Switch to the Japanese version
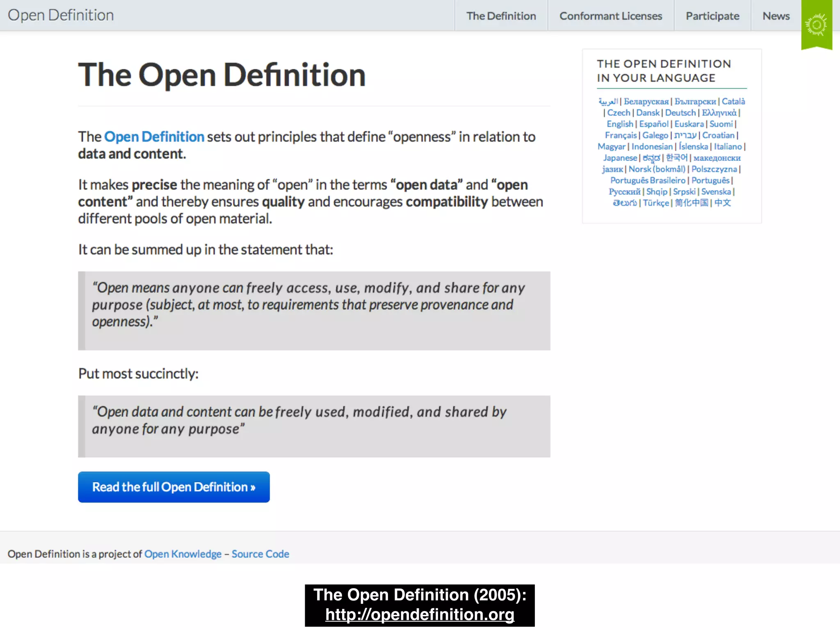Viewport: 840px width, 630px height. point(620,158)
